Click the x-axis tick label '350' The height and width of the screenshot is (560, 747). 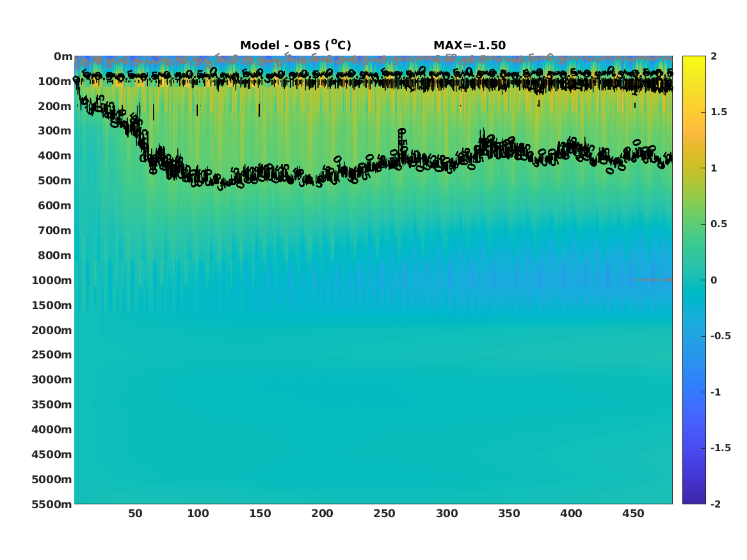click(x=509, y=513)
